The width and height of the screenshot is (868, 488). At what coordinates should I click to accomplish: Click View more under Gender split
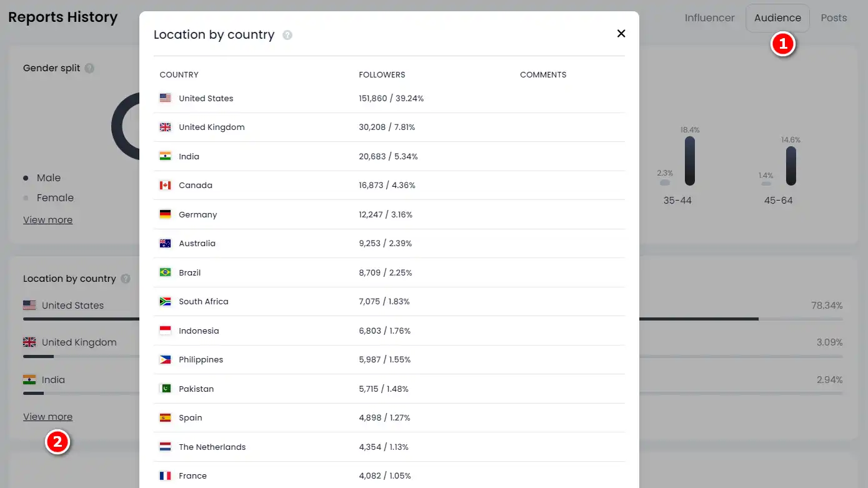pos(48,220)
